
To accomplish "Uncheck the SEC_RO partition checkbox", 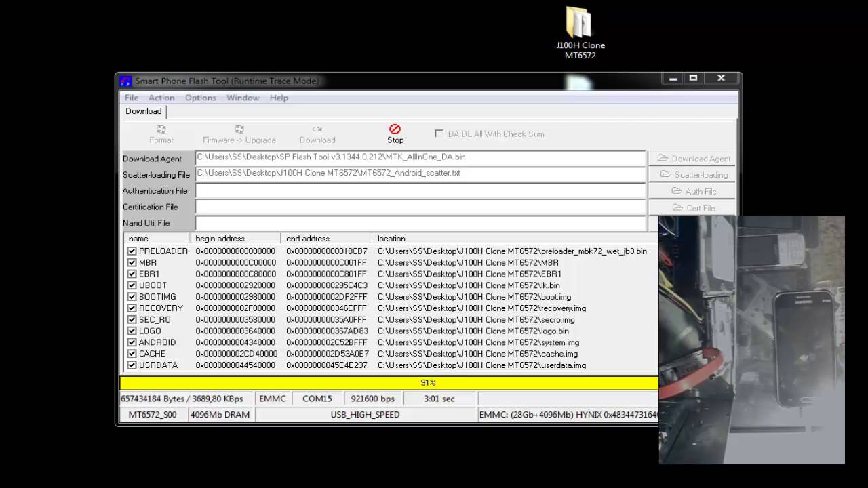I will pos(132,319).
